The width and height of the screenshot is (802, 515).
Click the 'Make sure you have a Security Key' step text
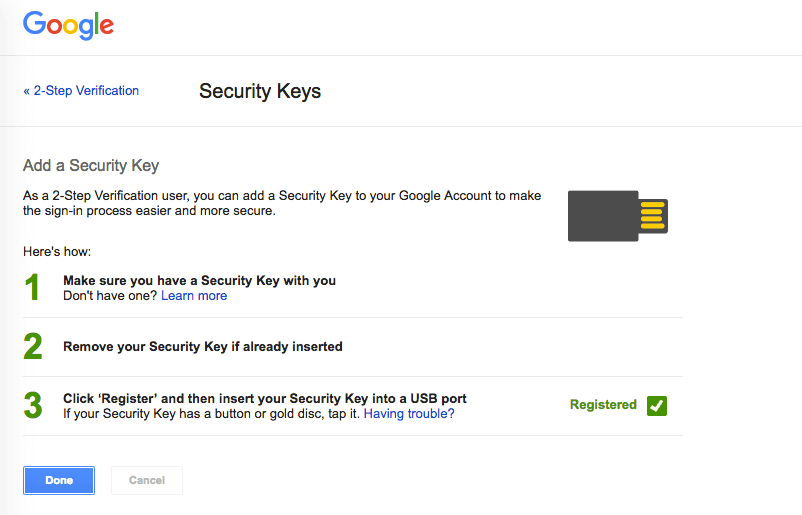[199, 281]
